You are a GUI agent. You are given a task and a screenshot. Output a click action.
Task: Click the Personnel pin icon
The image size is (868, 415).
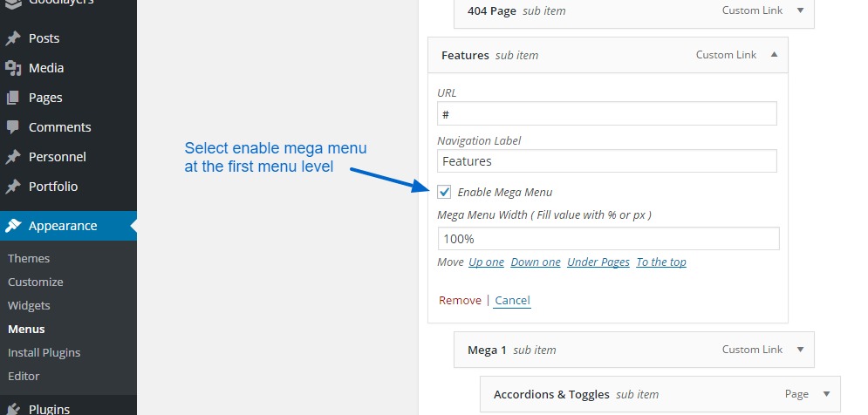point(13,157)
